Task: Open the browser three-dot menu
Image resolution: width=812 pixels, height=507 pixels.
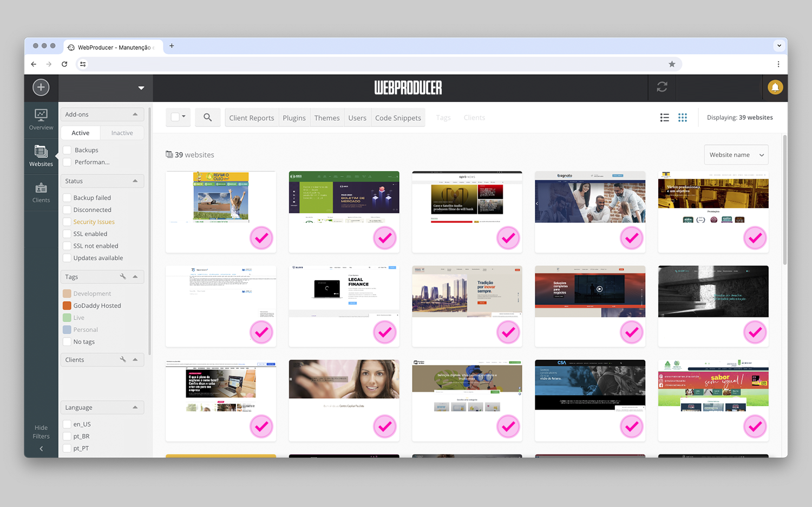Action: (778, 64)
